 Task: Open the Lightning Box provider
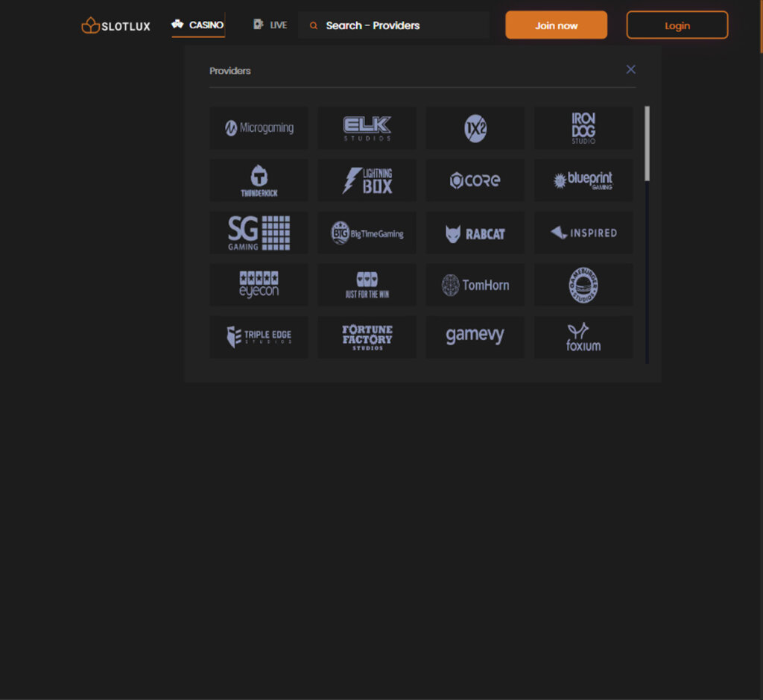coord(367,180)
